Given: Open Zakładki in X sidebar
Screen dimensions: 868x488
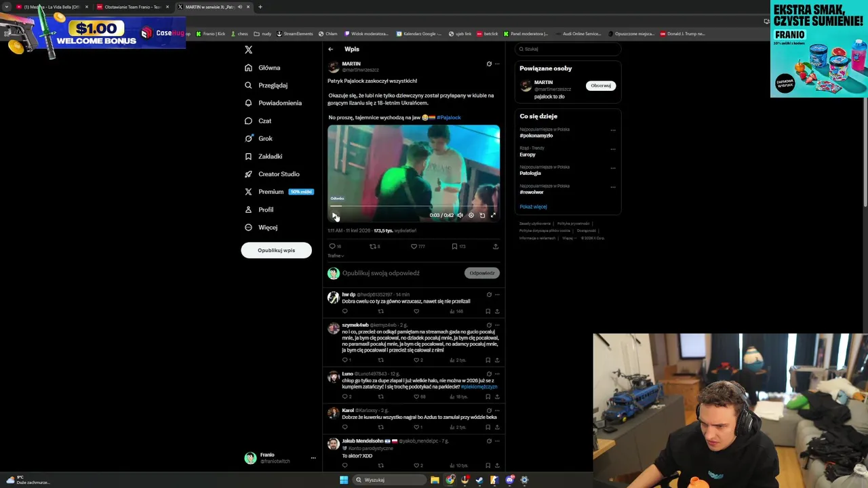Looking at the screenshot, I should point(263,156).
